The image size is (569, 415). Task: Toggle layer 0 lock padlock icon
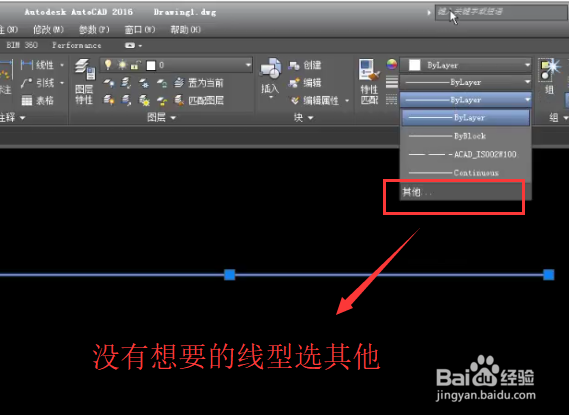[135, 65]
